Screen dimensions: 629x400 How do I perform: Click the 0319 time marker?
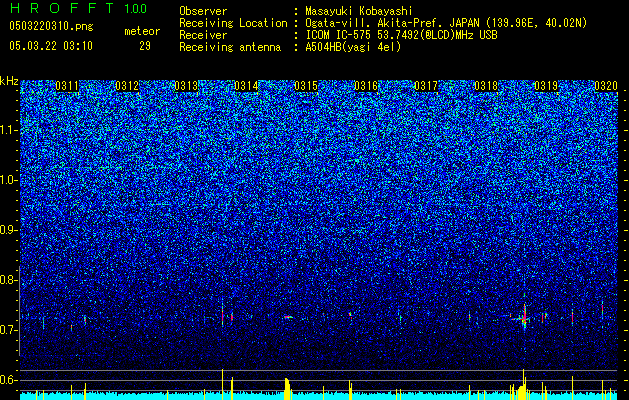[x=546, y=86]
